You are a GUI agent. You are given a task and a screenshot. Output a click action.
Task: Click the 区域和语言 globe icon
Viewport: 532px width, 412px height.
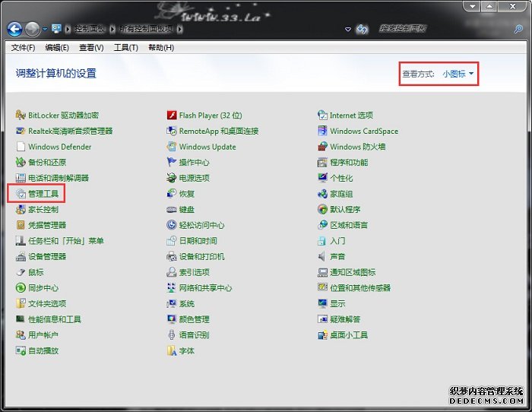[322, 225]
